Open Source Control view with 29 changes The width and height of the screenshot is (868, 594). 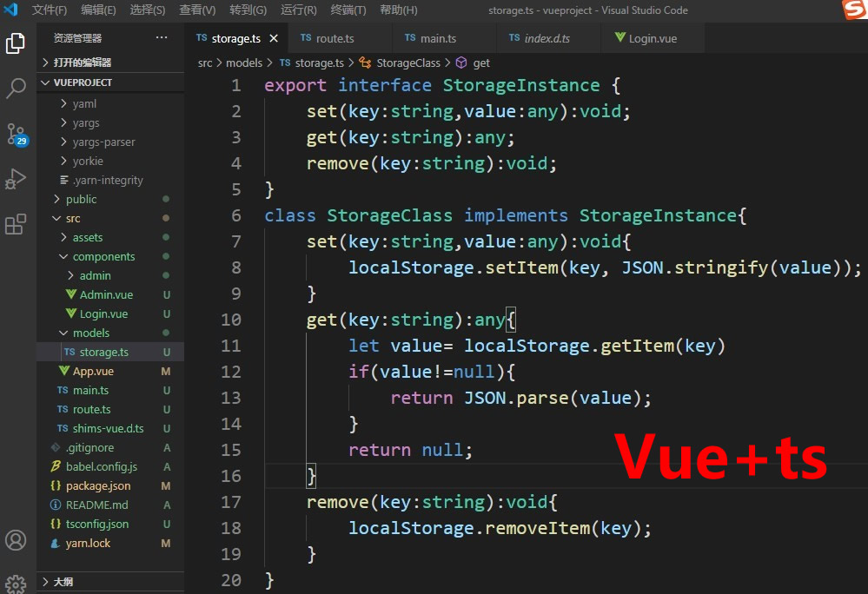16,134
